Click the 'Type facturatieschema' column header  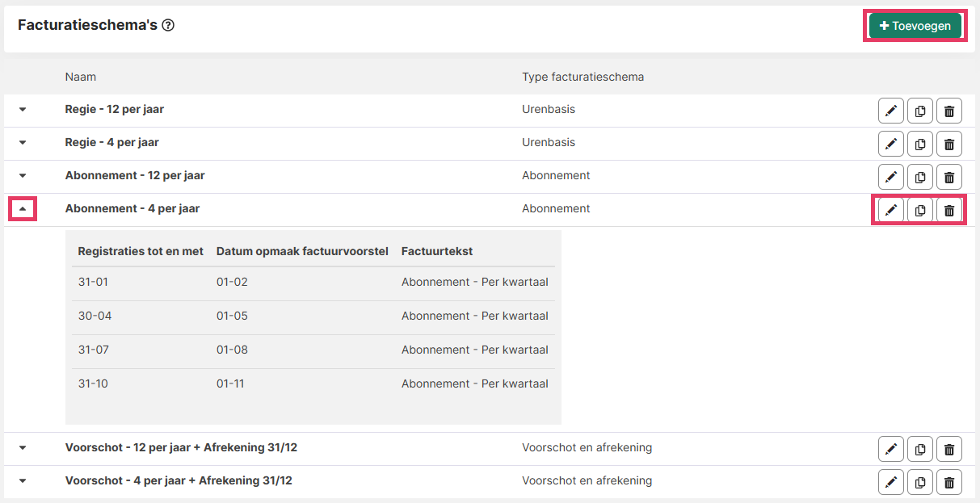click(x=583, y=77)
